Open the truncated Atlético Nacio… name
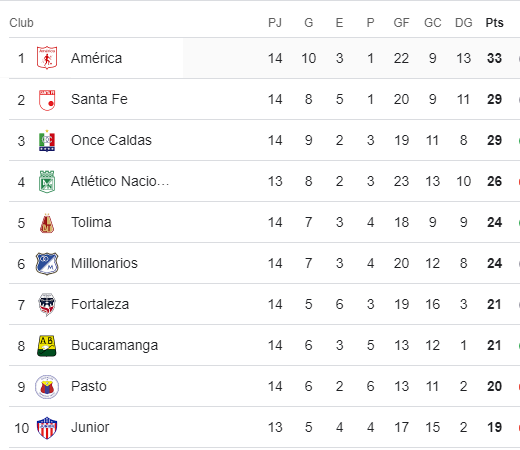This screenshot has height=450, width=520. (x=120, y=181)
